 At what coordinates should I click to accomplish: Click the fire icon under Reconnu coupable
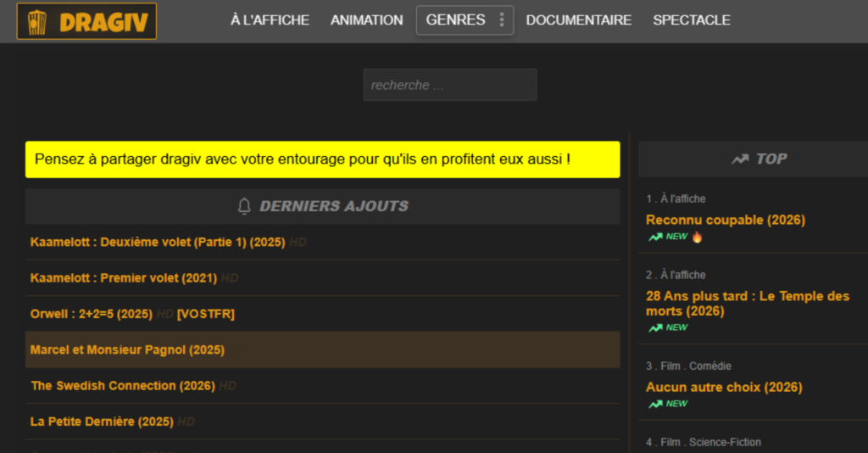coord(698,238)
